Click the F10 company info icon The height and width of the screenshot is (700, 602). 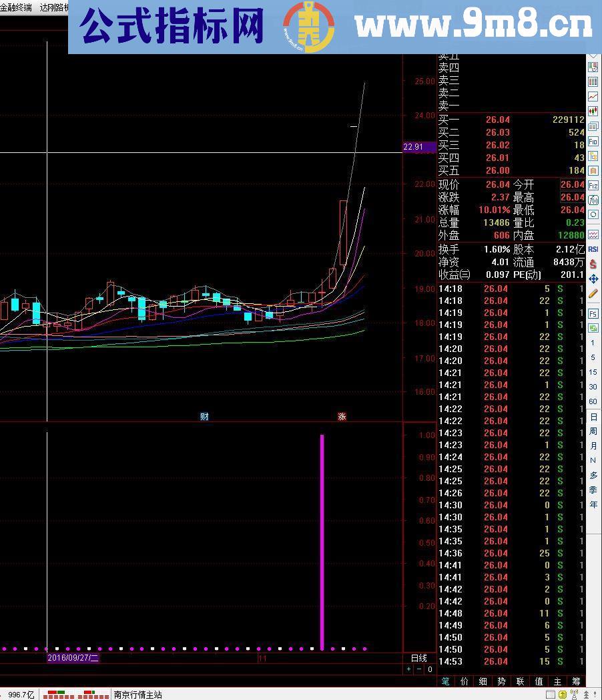point(593,142)
